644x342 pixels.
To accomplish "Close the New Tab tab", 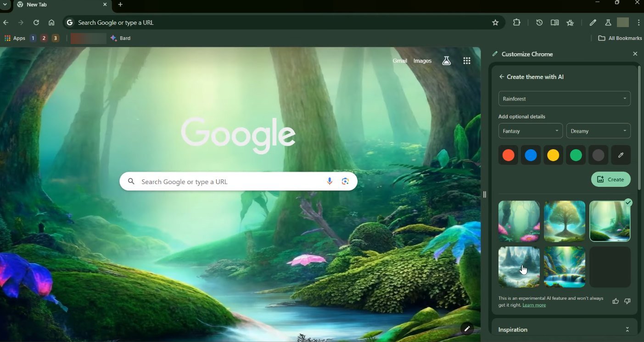I will tap(105, 5).
